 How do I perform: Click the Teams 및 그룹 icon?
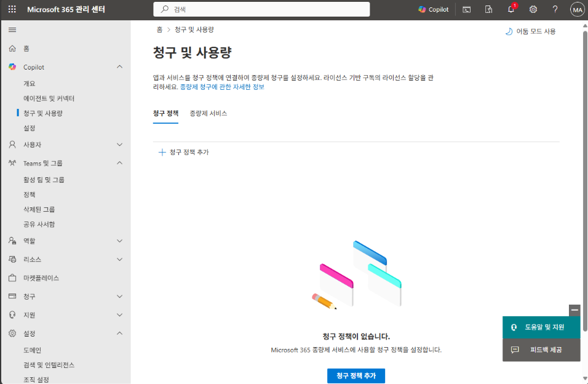12,163
